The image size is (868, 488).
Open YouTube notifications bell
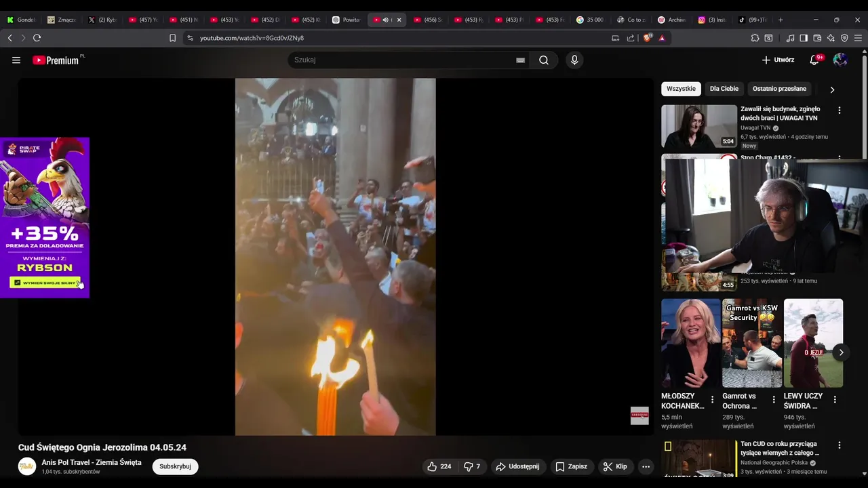tap(814, 60)
